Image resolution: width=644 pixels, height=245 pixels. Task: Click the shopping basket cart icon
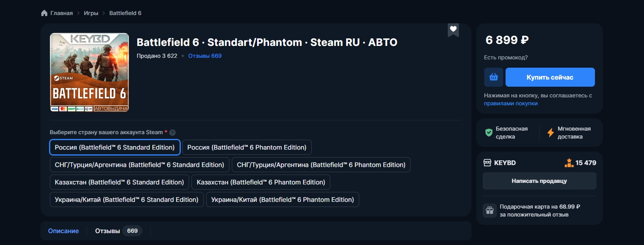493,77
